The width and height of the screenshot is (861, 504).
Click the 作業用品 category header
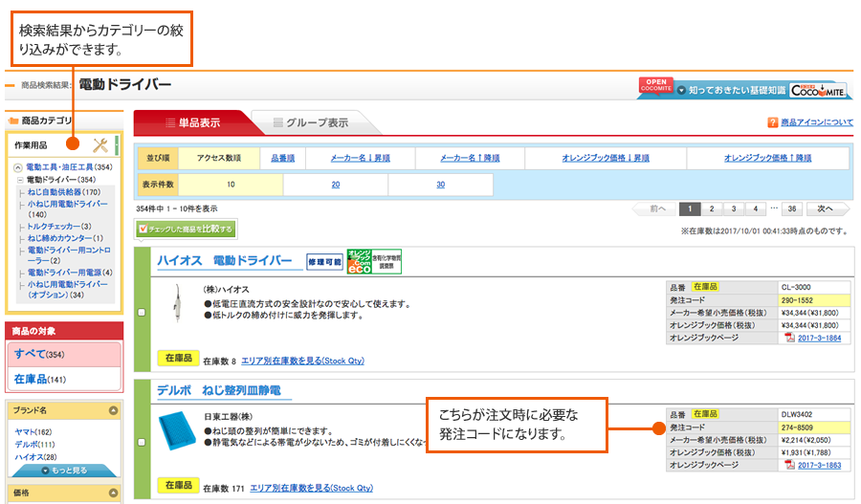click(x=64, y=145)
